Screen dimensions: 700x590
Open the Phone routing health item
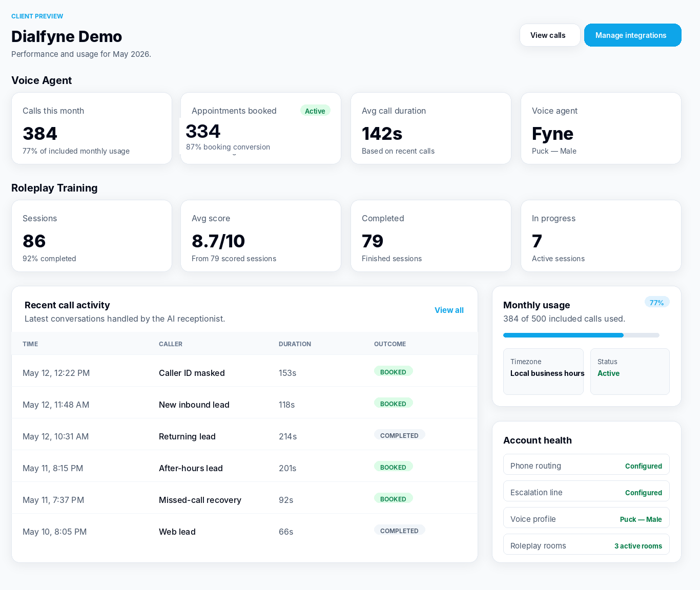[x=586, y=465]
